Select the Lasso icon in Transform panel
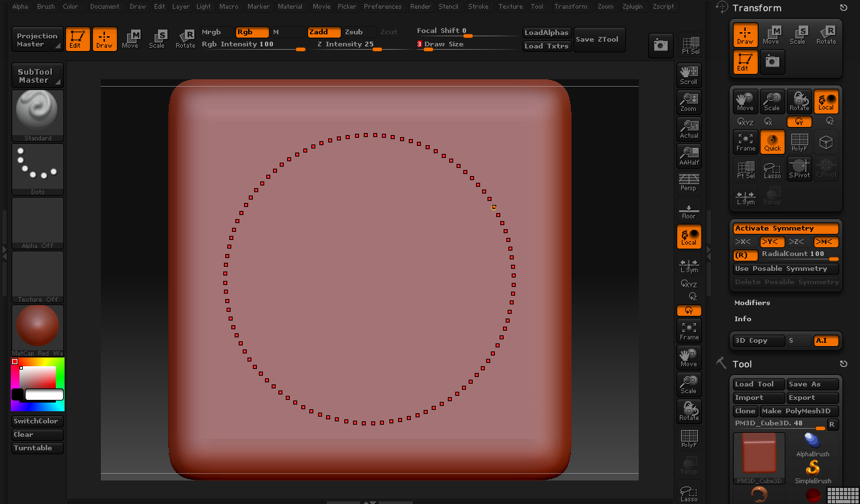This screenshot has height=504, width=860. [x=772, y=169]
